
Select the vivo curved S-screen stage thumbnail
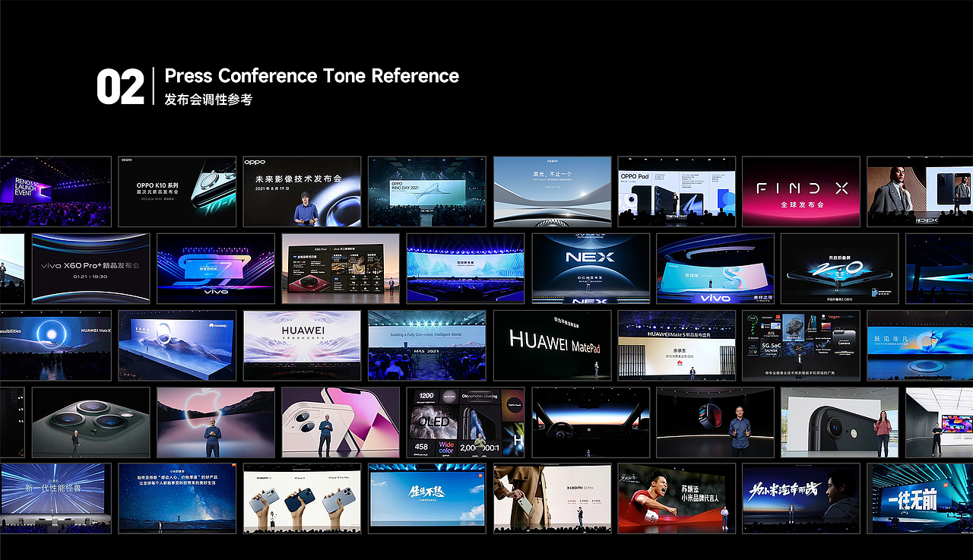[715, 268]
